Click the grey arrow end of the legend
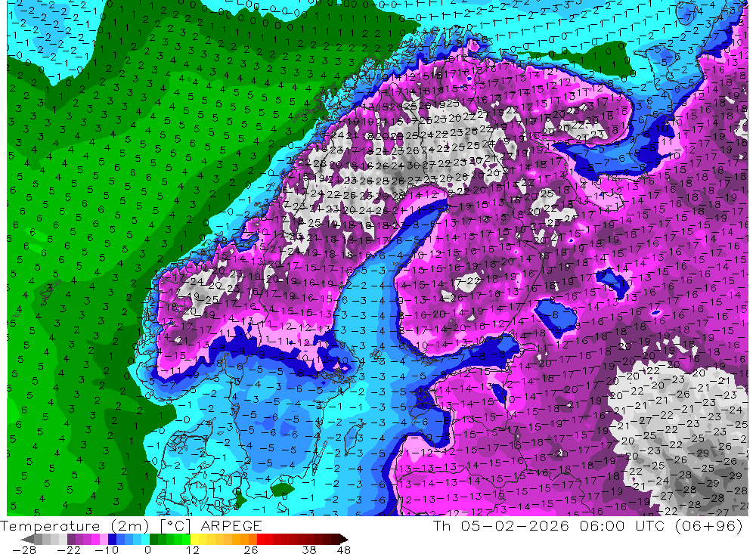The width and height of the screenshot is (756, 554). (x=27, y=540)
